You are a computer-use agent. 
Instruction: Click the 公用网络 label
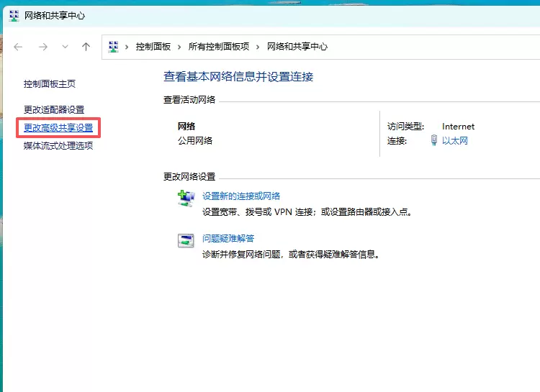pos(195,141)
